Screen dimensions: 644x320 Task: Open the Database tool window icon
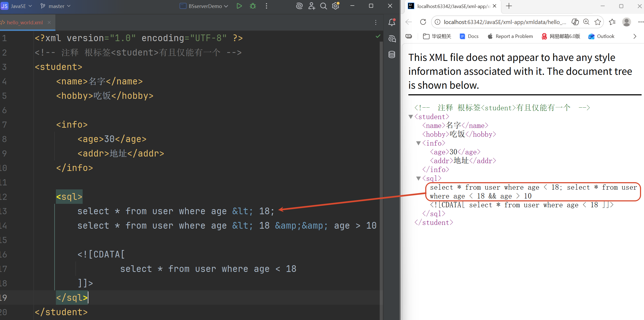coord(392,54)
